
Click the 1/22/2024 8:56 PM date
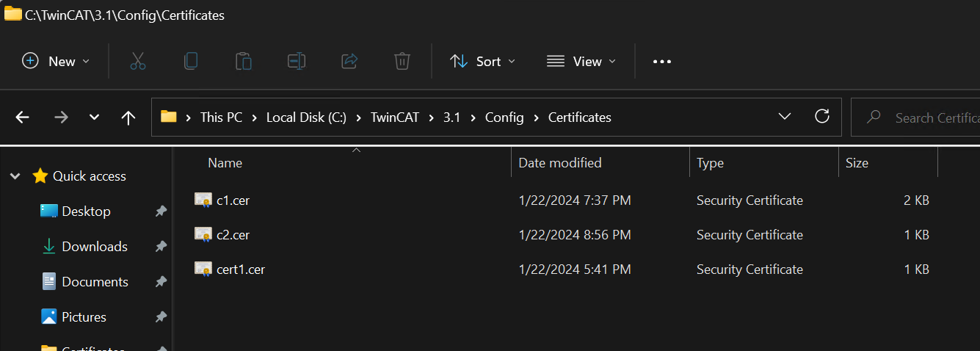[x=575, y=235]
